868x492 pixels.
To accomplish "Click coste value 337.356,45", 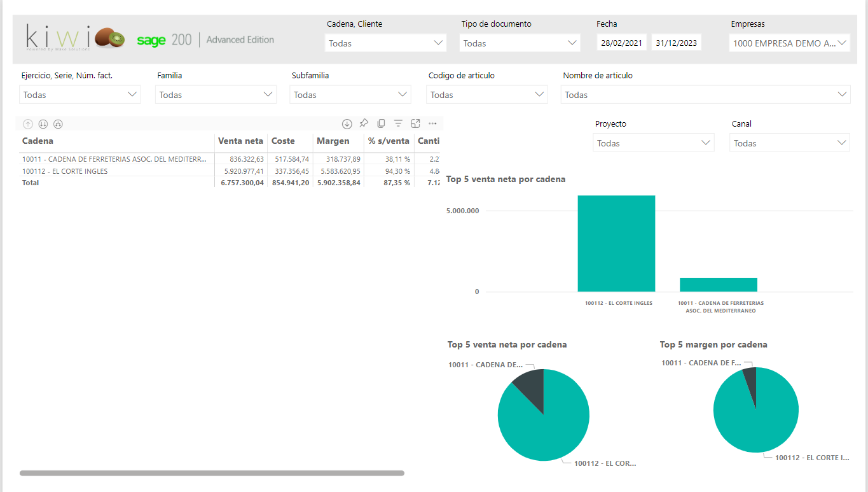I will click(292, 171).
